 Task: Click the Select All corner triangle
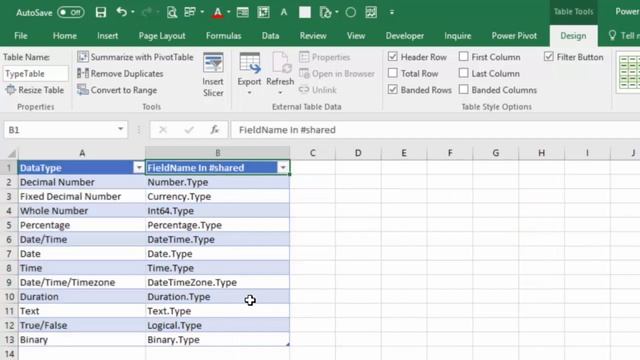12,153
